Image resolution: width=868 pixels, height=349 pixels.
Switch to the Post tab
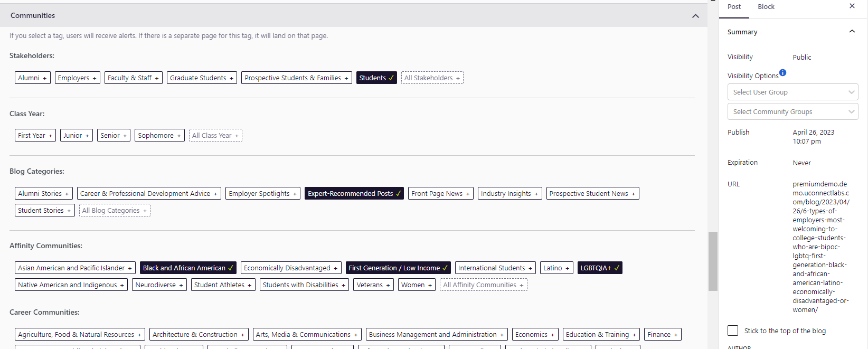coord(734,7)
